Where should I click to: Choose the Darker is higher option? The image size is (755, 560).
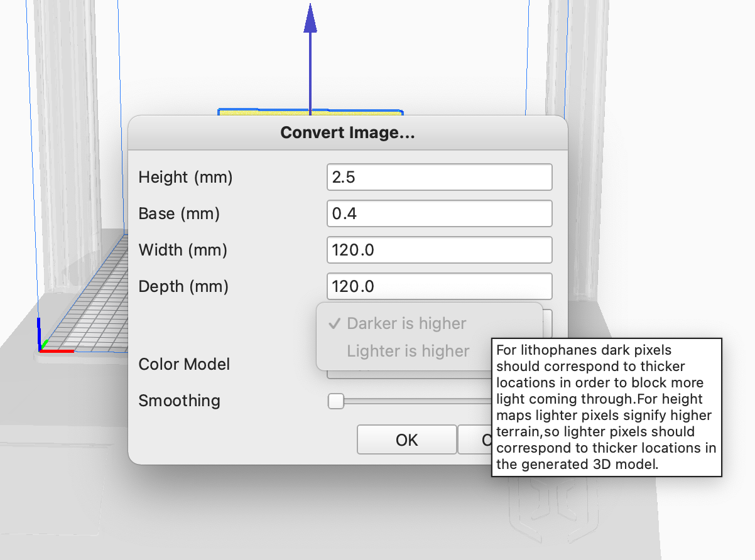click(x=406, y=324)
